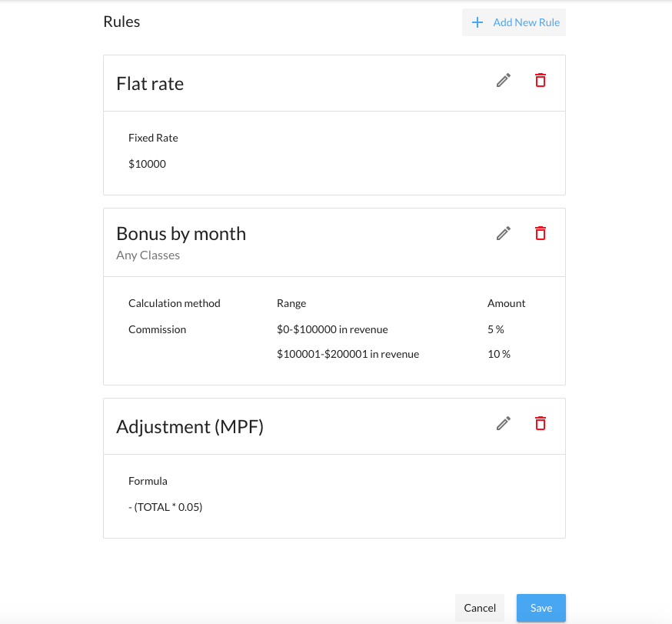The height and width of the screenshot is (624, 672).
Task: Click the $0-$100000 in revenue range
Action: coord(332,329)
